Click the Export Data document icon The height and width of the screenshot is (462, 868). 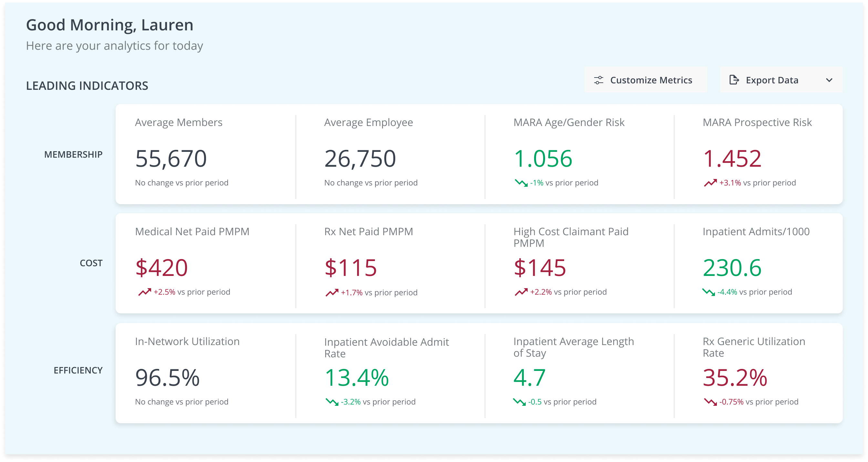click(x=734, y=80)
